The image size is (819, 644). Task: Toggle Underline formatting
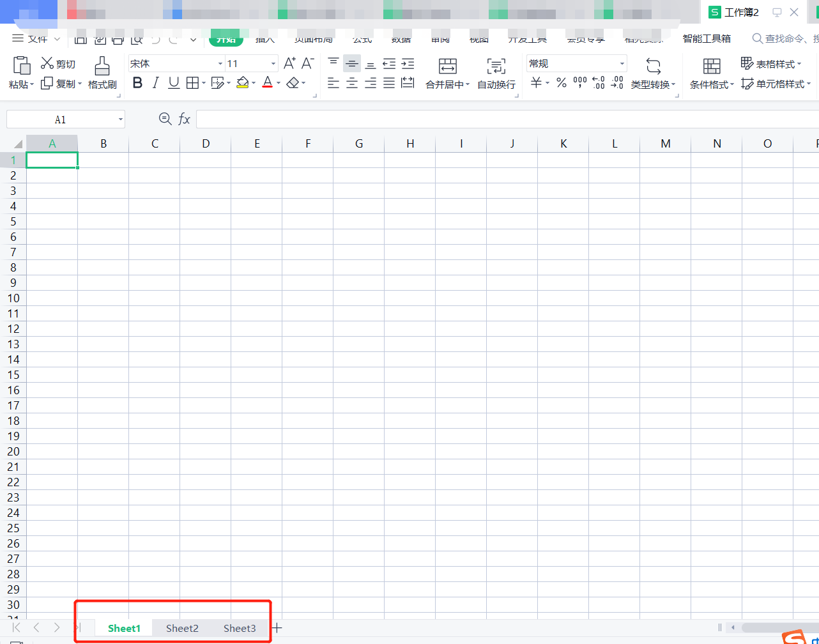pyautogui.click(x=174, y=83)
